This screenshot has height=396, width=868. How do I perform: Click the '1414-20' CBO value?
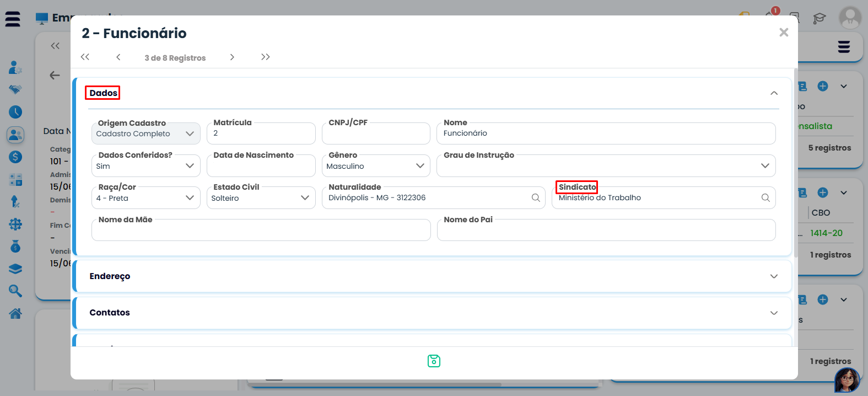click(826, 233)
